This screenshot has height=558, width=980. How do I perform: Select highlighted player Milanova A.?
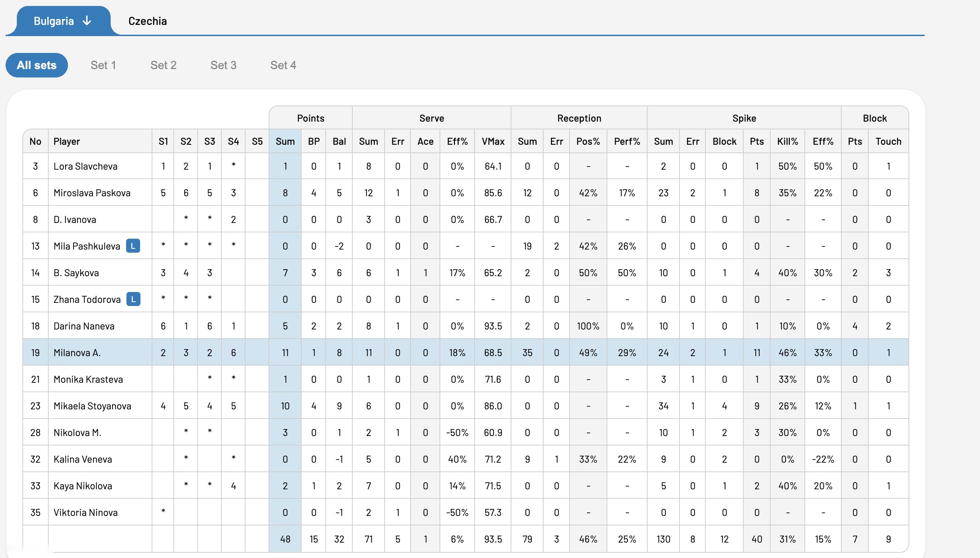[77, 353]
